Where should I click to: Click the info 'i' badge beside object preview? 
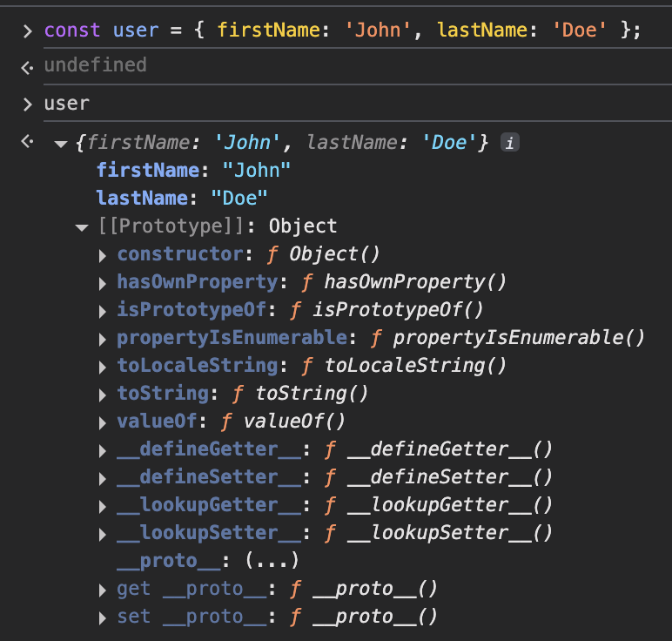pos(509,143)
